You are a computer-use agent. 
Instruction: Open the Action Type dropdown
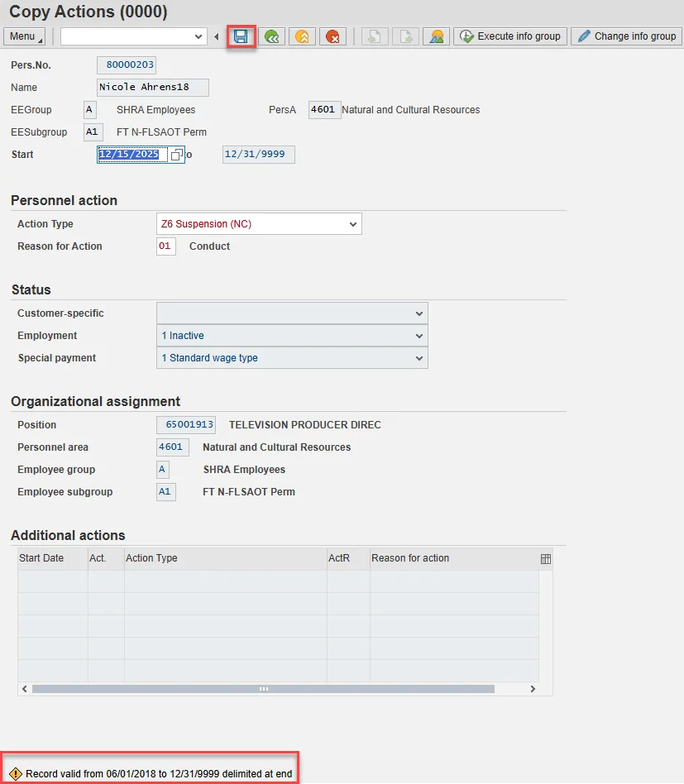coord(353,224)
